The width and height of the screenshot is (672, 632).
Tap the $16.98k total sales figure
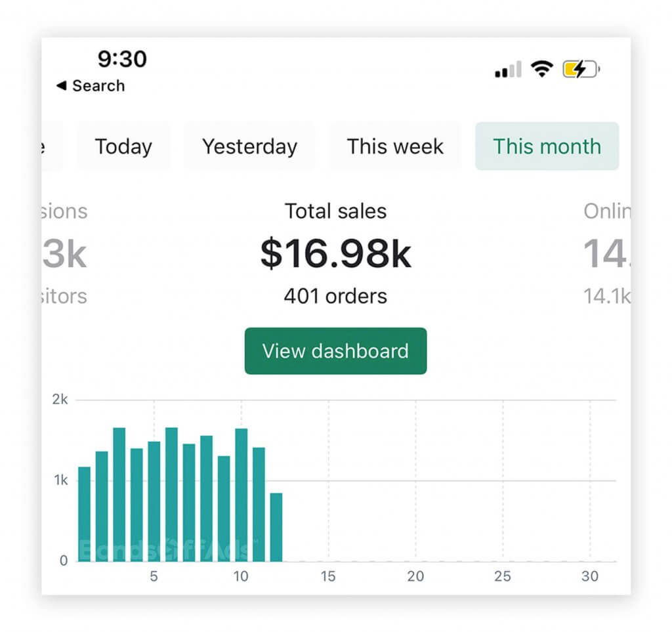click(x=335, y=254)
